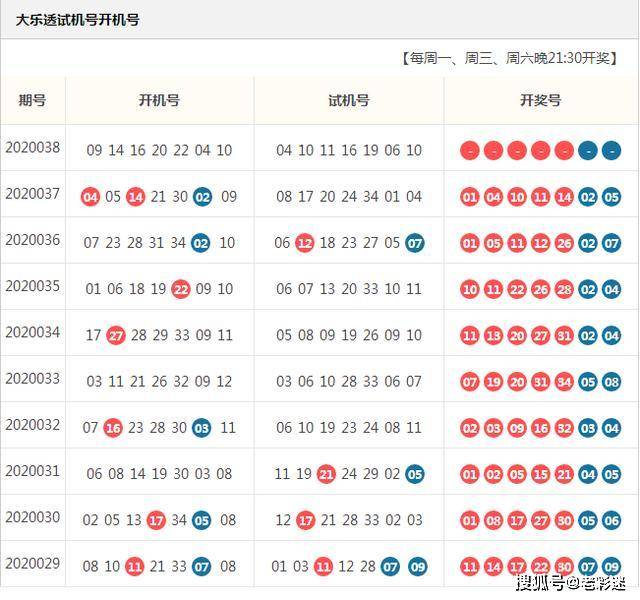Image resolution: width=640 pixels, height=600 pixels.
Task: Click blue ball 07 in 2020029 试机号 column
Action: [x=390, y=567]
